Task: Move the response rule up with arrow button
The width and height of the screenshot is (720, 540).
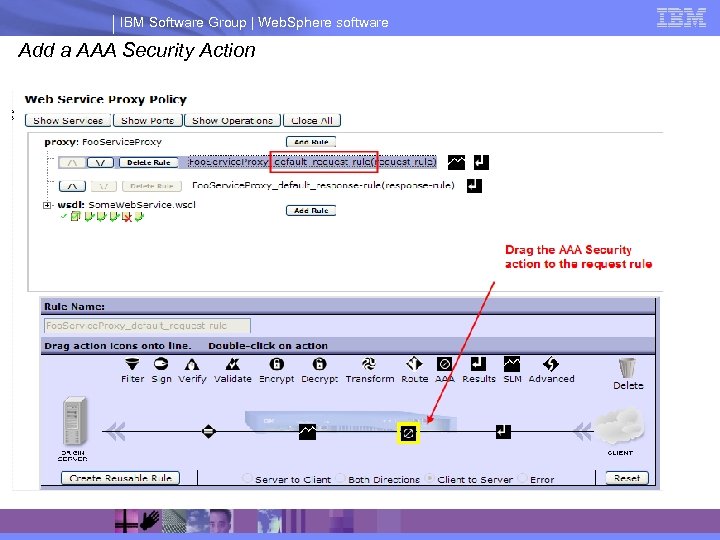Action: point(72,186)
